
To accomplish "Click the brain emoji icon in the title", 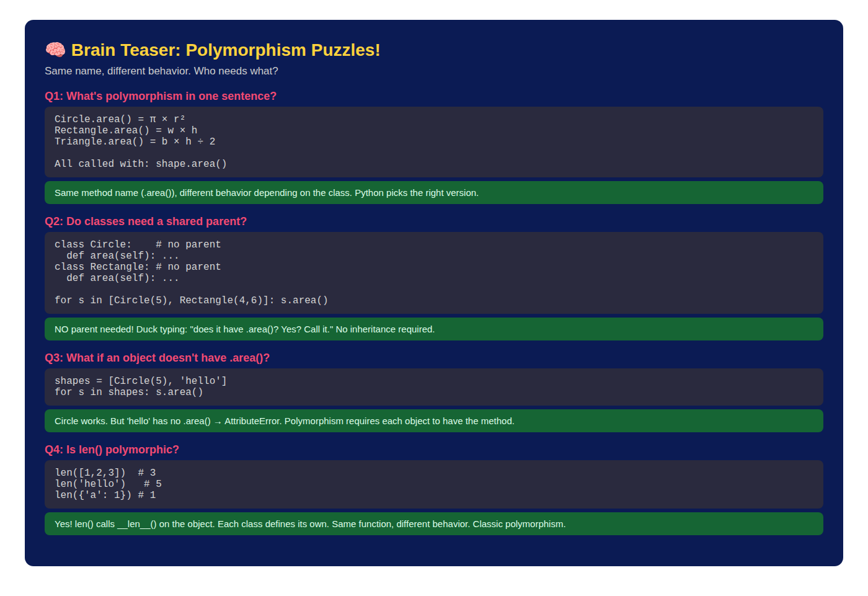I will point(55,50).
